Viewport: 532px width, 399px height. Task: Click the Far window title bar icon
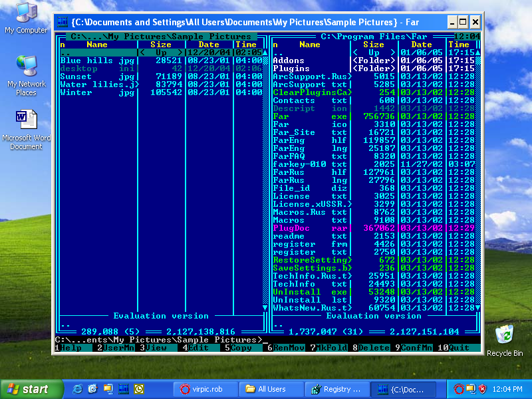pos(63,22)
